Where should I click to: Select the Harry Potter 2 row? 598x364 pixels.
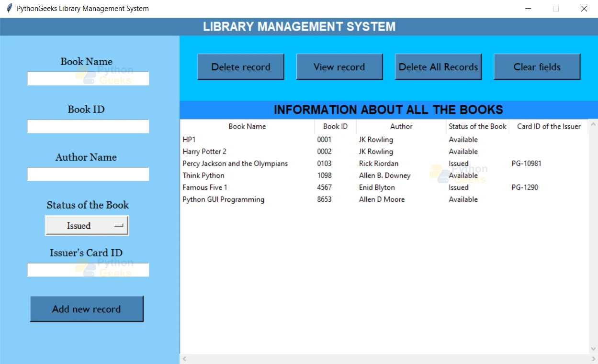[384, 152]
